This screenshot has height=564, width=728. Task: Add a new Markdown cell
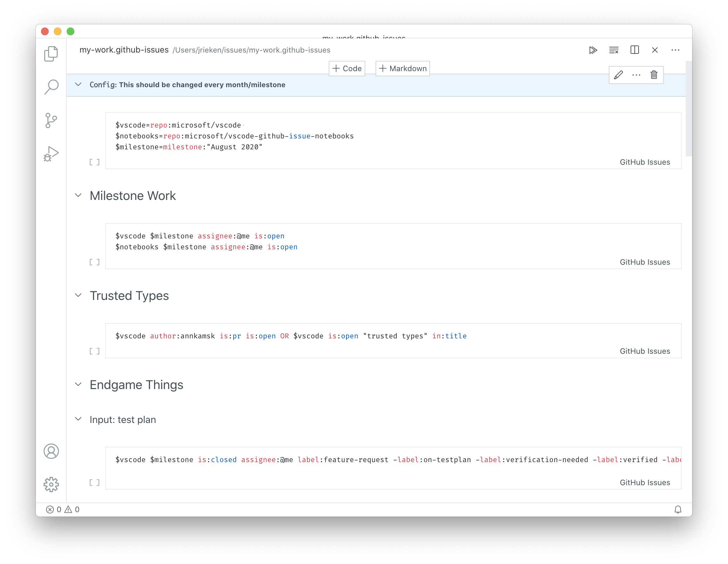pyautogui.click(x=402, y=68)
